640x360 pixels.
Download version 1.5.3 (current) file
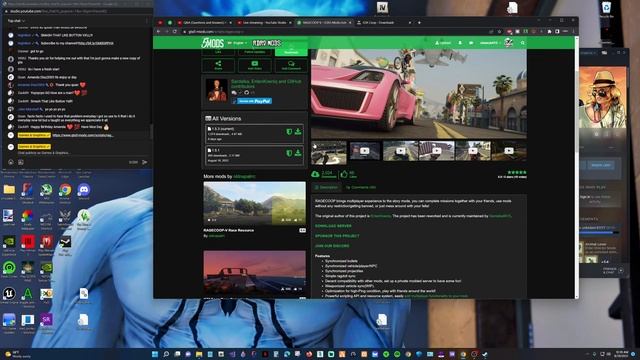pyautogui.click(x=298, y=131)
